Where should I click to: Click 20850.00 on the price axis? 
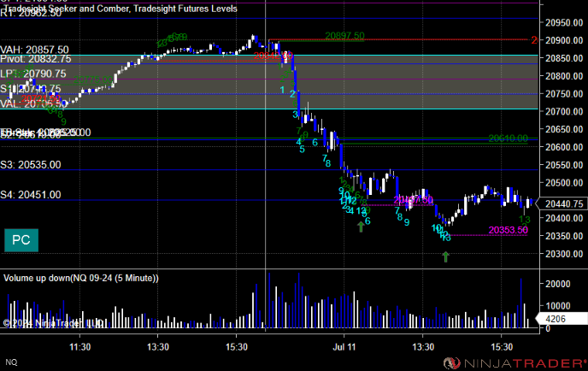(x=564, y=58)
